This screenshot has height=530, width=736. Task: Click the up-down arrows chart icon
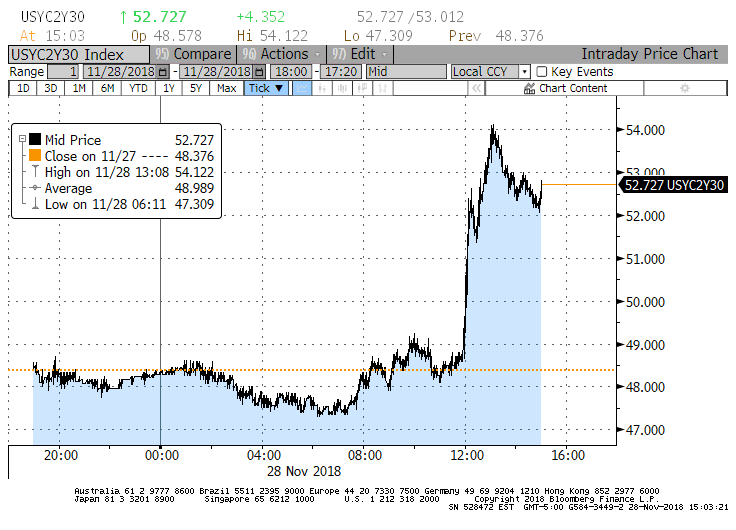383,88
